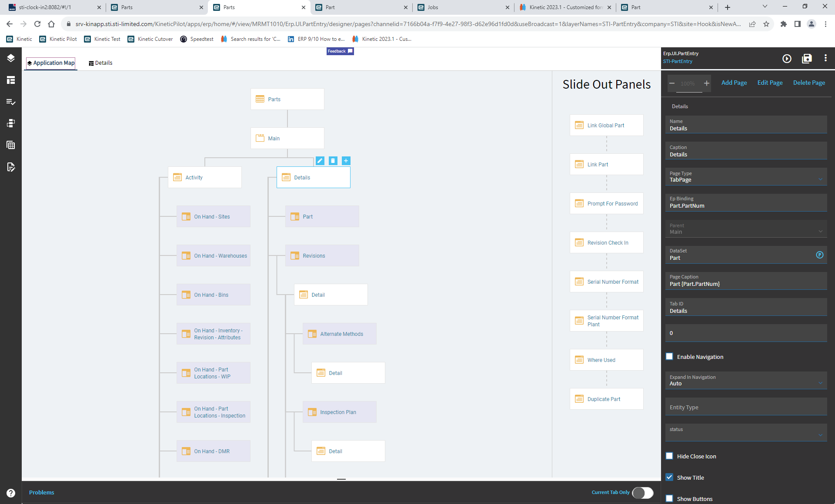Select Link Global Part slide-out panel
The image size is (835, 504).
coord(607,125)
